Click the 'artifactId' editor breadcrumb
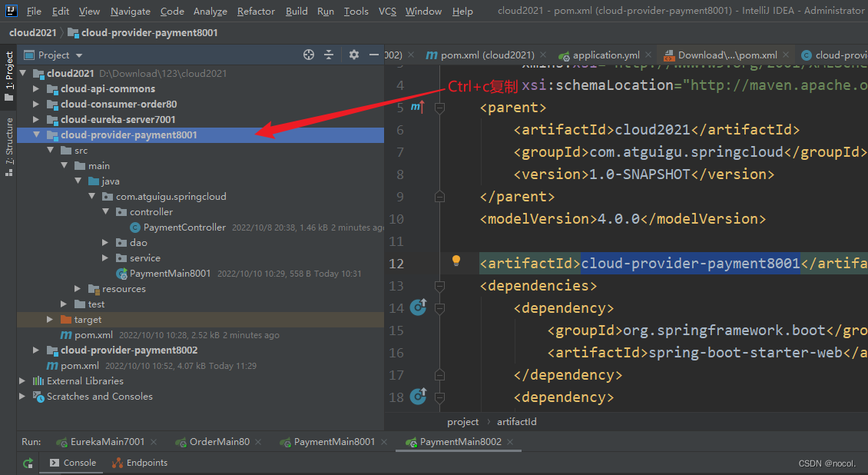The height and width of the screenshot is (475, 868). point(516,422)
